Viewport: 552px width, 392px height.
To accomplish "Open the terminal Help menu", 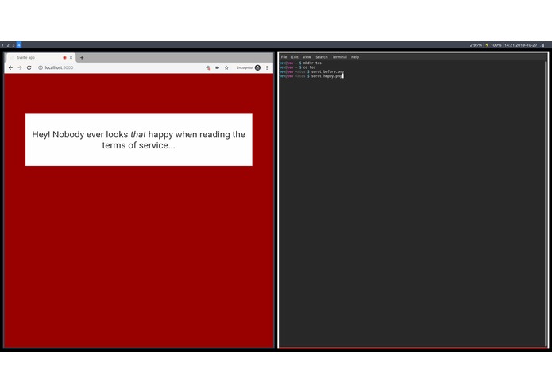I will 355,57.
